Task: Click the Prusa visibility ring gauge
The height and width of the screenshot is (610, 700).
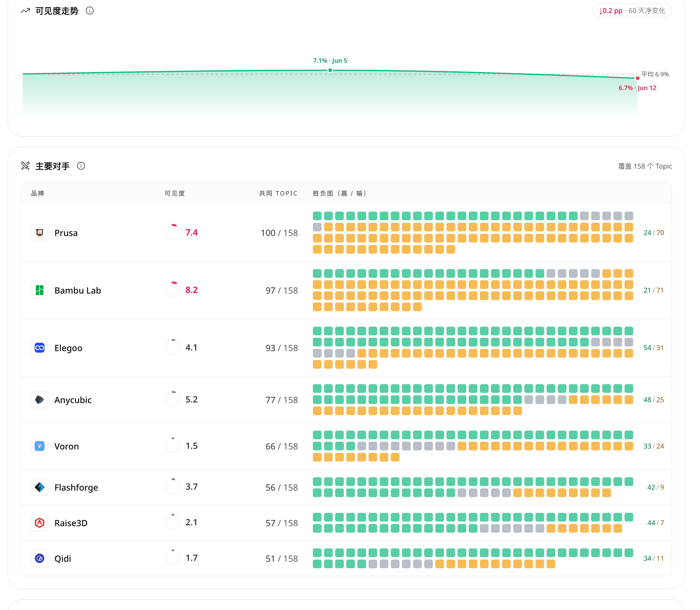Action: (173, 232)
